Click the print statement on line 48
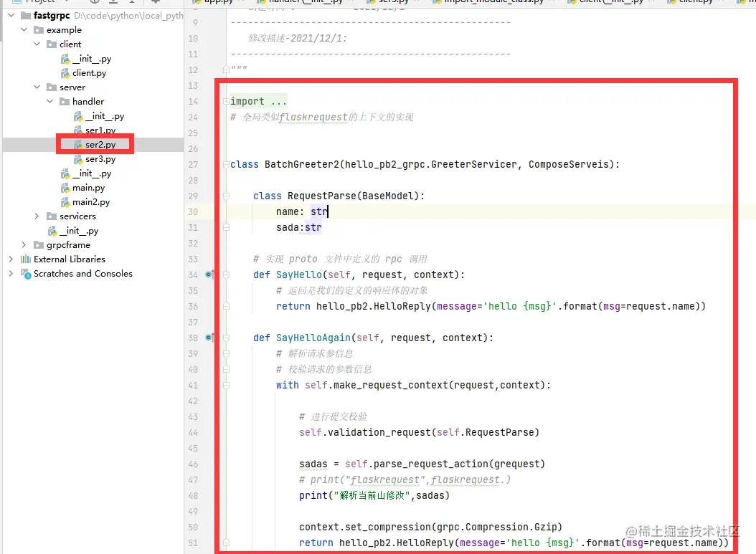 pyautogui.click(x=374, y=496)
